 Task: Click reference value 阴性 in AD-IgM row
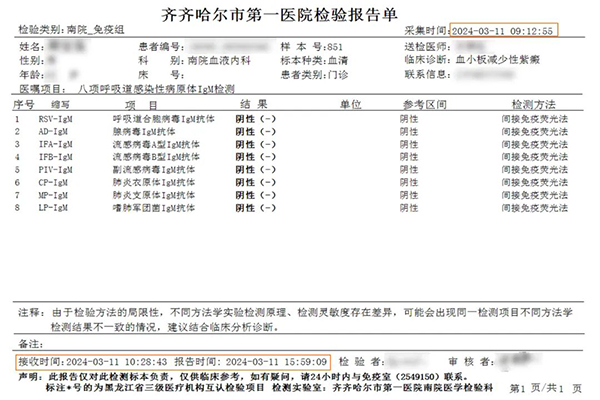[x=409, y=132]
